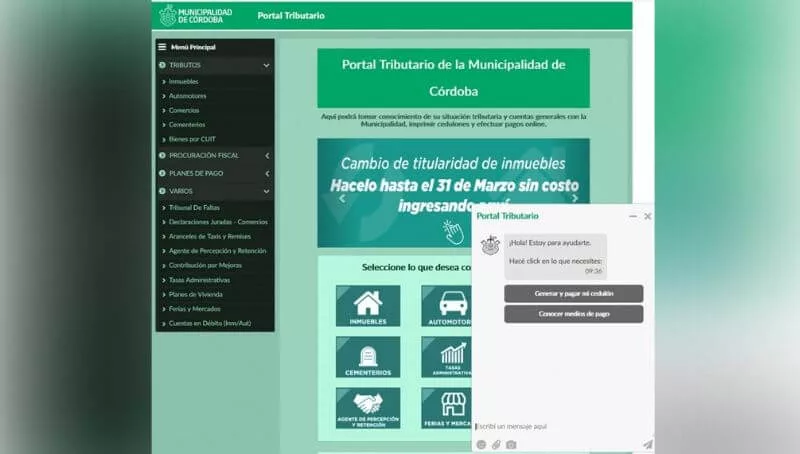800x454 pixels.
Task: Click the send message arrow icon
Action: coord(647,444)
